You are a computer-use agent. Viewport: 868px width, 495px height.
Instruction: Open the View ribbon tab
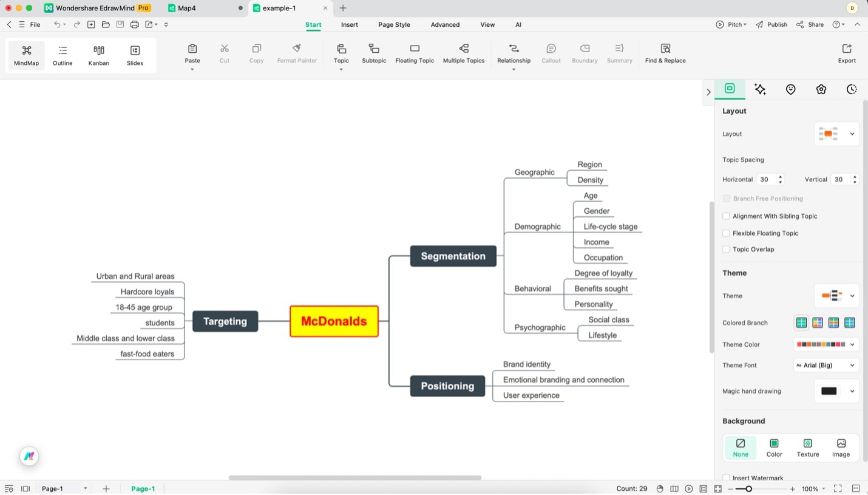487,25
